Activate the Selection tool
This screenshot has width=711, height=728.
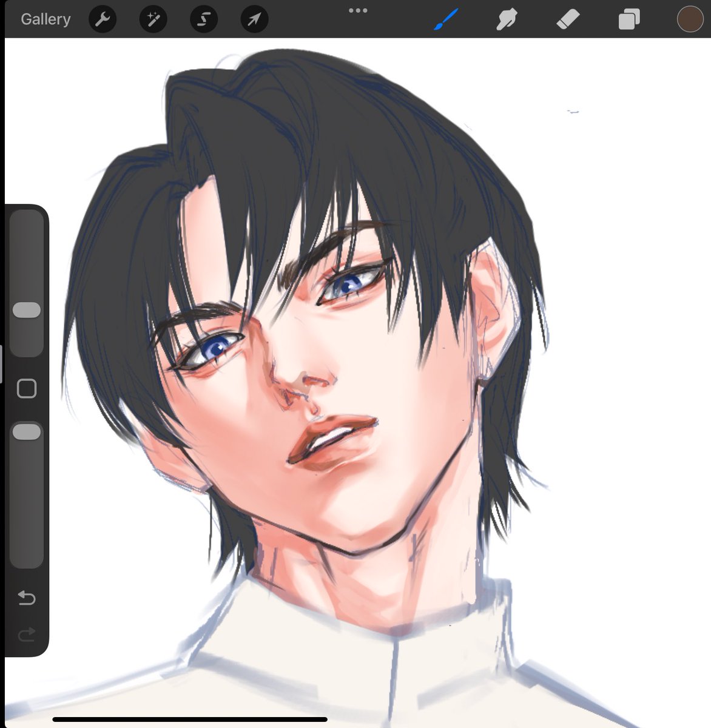coord(204,19)
